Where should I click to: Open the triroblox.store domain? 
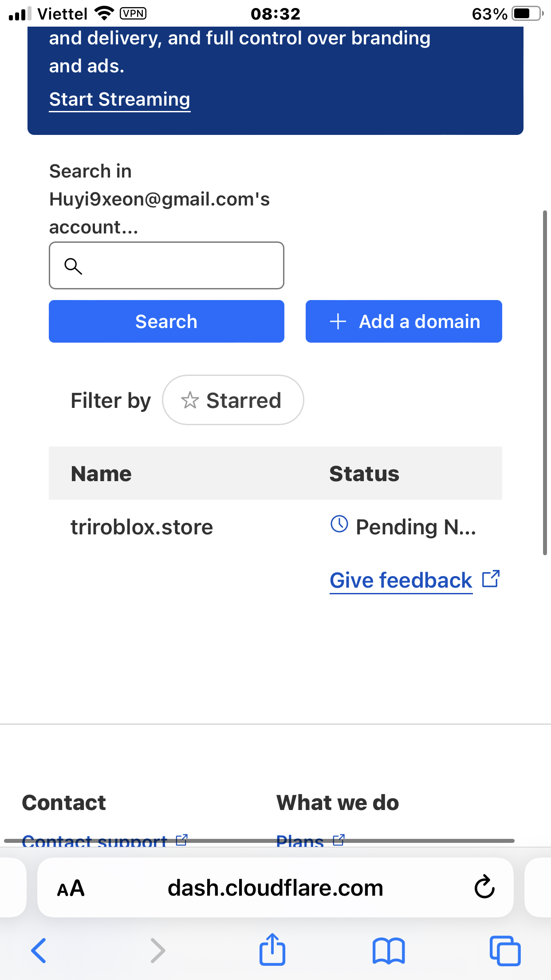point(142,527)
